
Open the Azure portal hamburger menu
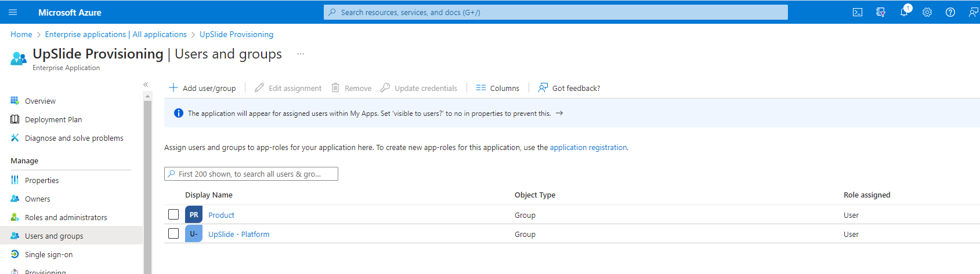click(x=13, y=12)
